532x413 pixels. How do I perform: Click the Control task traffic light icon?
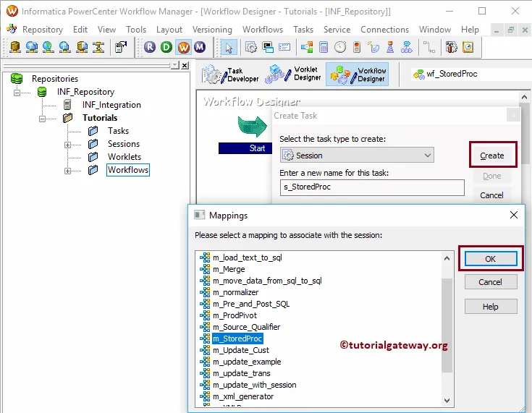[x=357, y=47]
